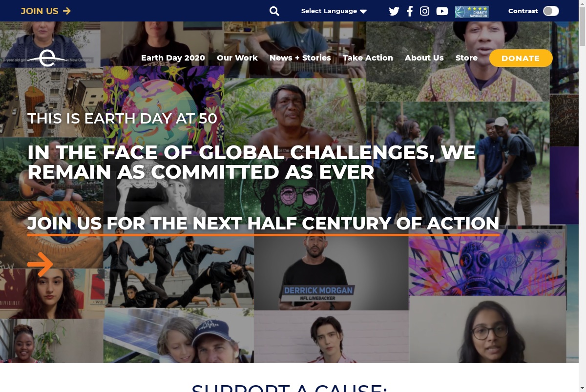Open the News + Stories menu
The height and width of the screenshot is (392, 586).
point(300,58)
